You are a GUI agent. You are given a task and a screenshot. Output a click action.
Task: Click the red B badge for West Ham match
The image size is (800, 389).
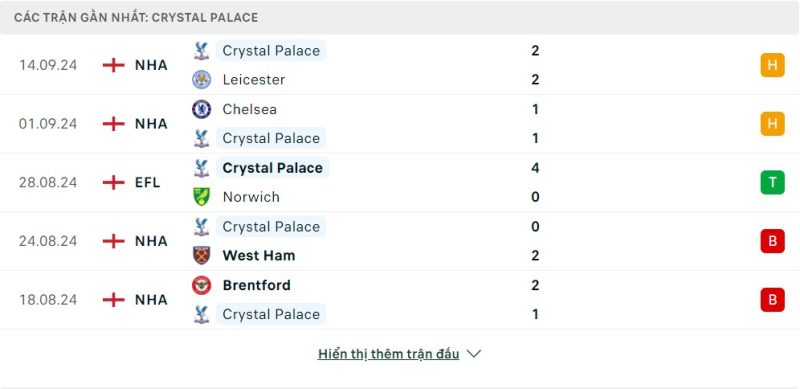click(772, 241)
